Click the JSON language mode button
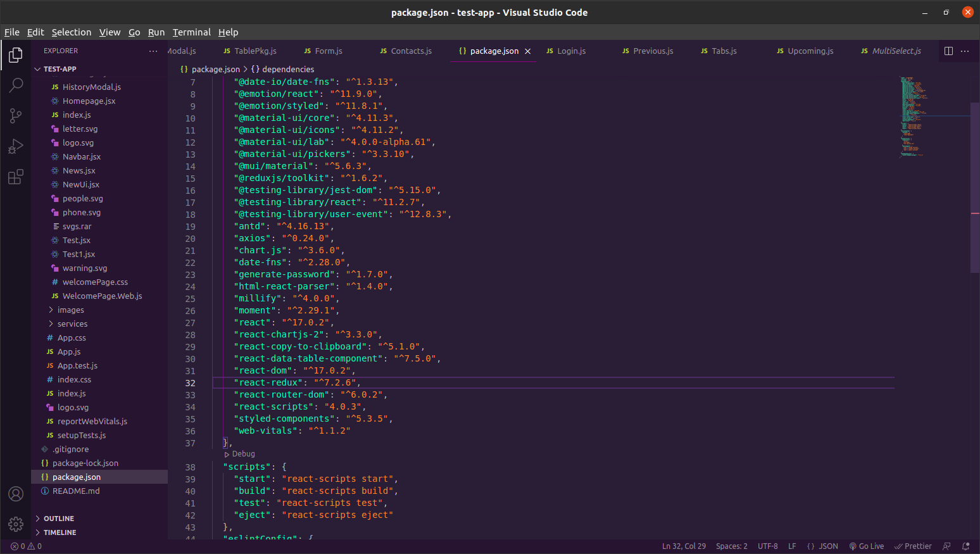This screenshot has width=980, height=554. (x=822, y=546)
